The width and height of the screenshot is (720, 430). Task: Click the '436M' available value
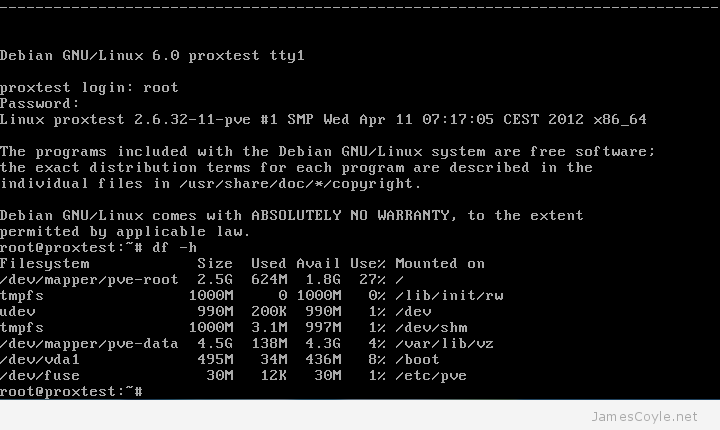pos(323,360)
